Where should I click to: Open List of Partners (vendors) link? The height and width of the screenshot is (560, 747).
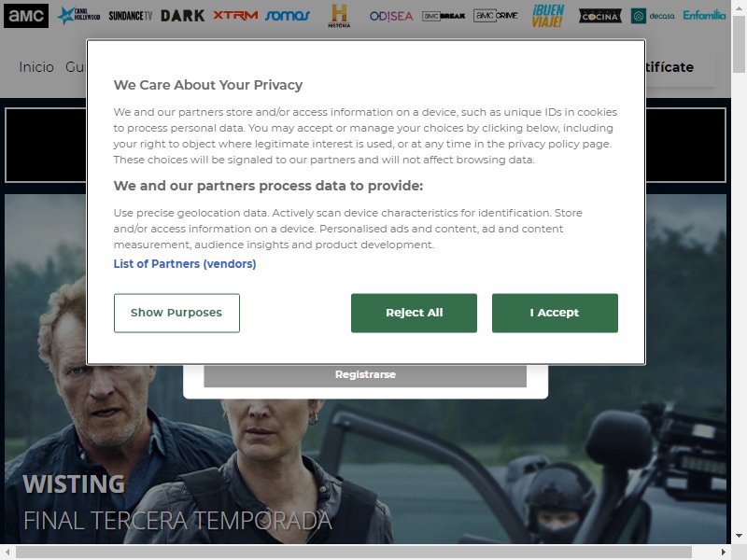[185, 264]
